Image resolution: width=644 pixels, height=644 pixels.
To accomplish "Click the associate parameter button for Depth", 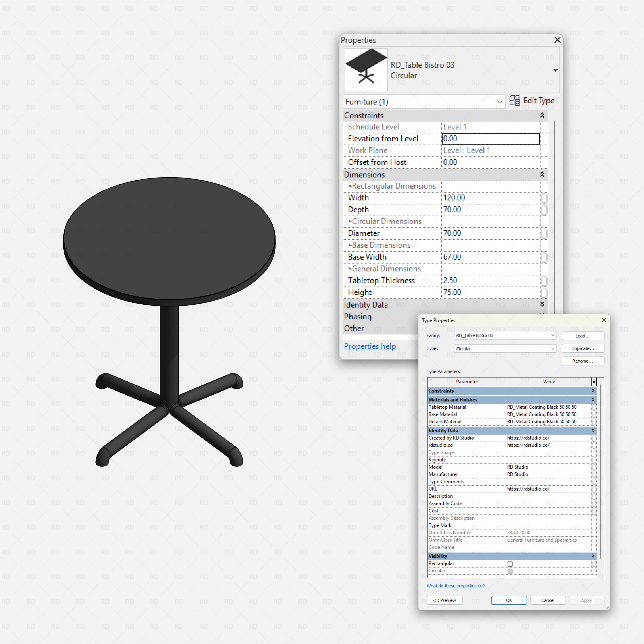I will tap(544, 210).
